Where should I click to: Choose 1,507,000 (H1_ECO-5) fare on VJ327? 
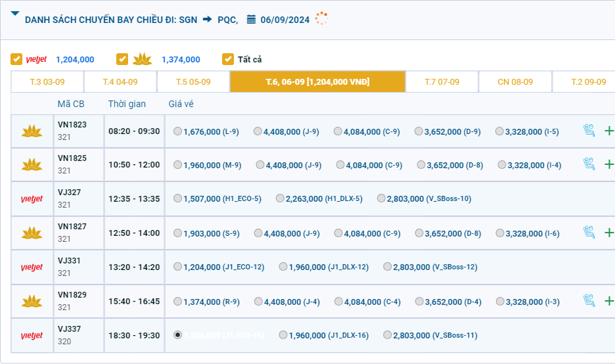coord(178,198)
